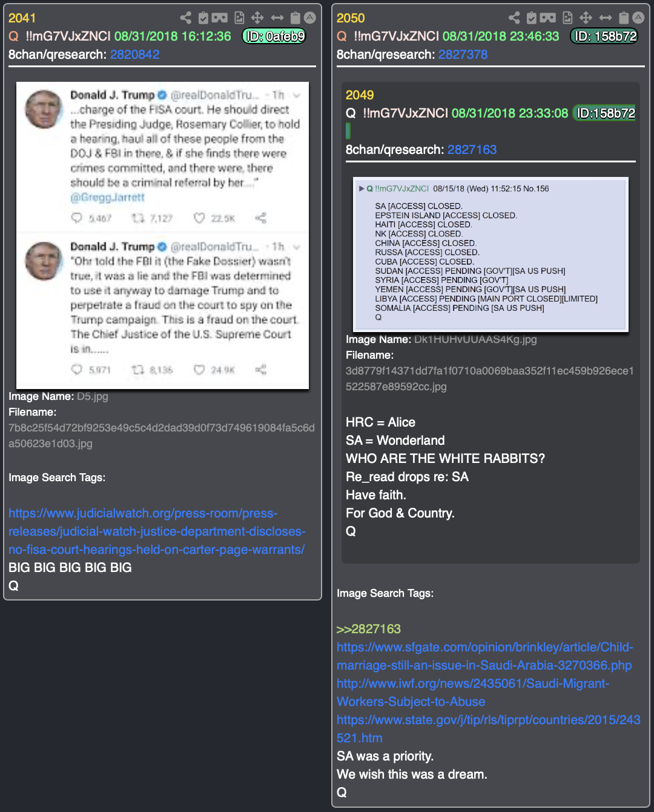Click the horizontal expand arrows on post 2050
This screenshot has width=654, height=812.
(x=606, y=18)
